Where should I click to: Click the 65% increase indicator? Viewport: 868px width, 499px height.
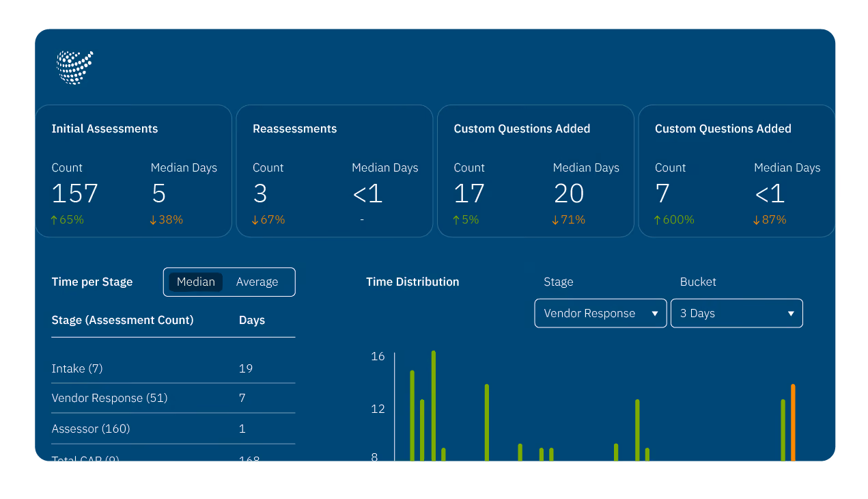(68, 219)
